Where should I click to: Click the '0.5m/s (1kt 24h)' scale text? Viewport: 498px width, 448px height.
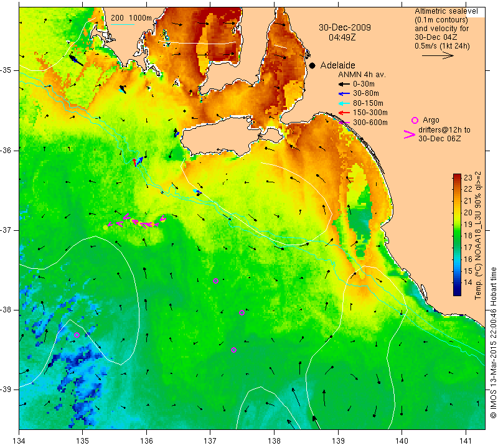[442, 46]
